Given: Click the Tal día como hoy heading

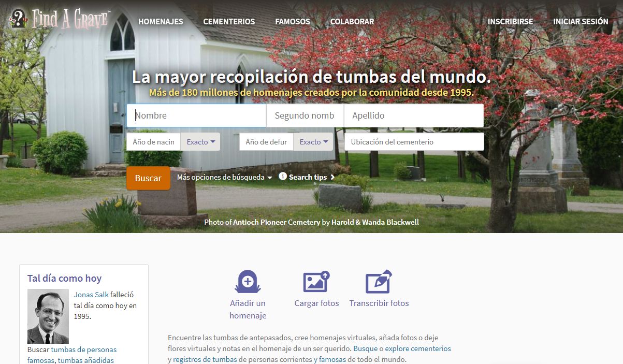Looking at the screenshot, I should (x=64, y=279).
